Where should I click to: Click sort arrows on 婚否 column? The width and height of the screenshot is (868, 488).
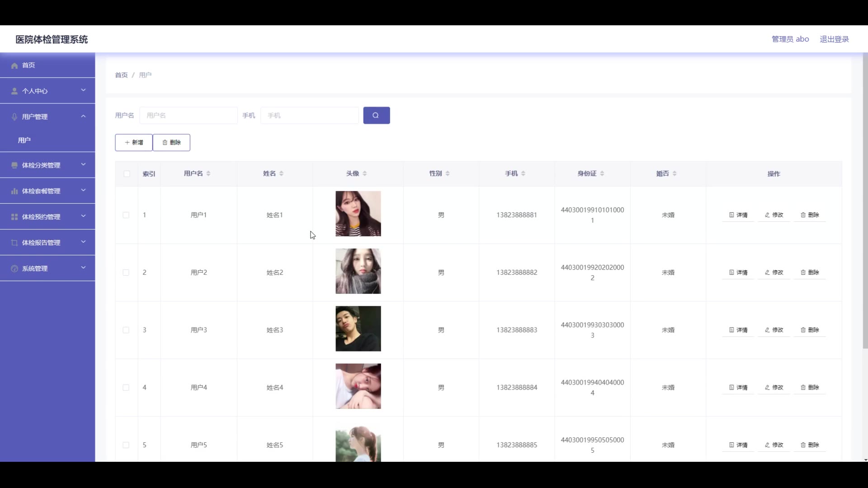675,174
